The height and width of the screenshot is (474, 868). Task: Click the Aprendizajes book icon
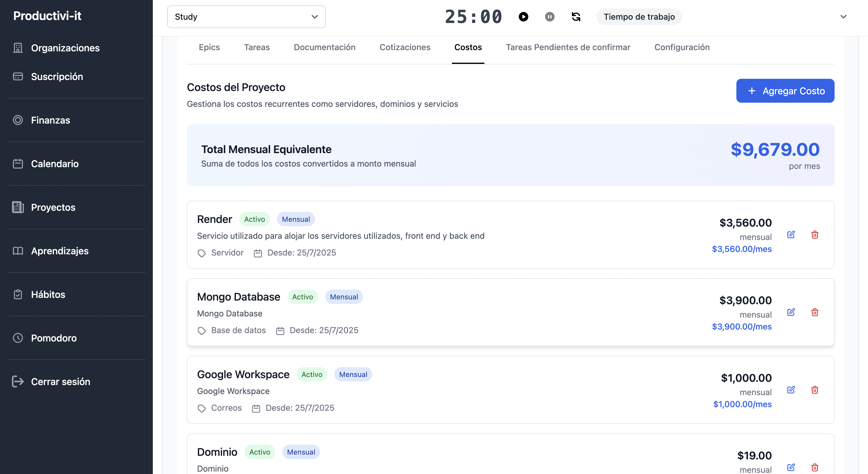click(x=18, y=251)
